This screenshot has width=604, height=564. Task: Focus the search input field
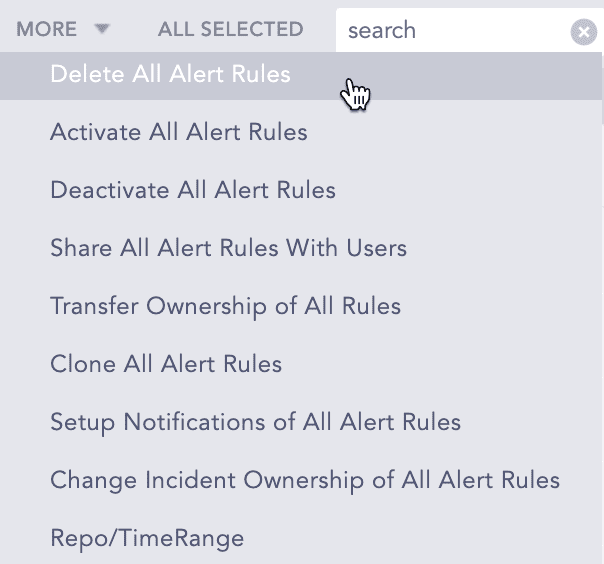(450, 31)
